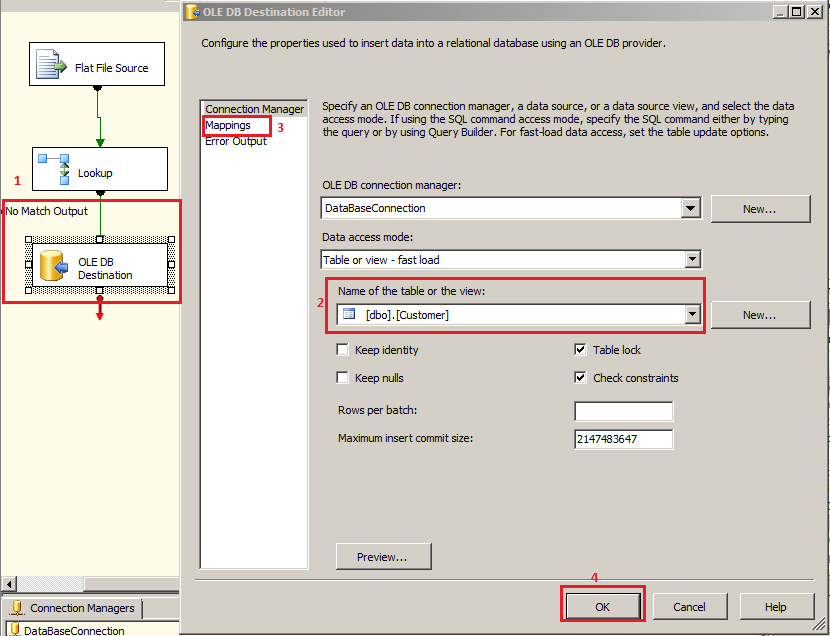830x636 pixels.
Task: Confirm settings with the OK button
Action: point(602,606)
